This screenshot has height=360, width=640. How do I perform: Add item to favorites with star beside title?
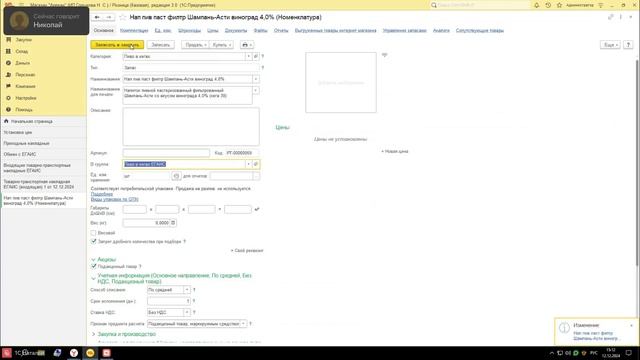122,17
